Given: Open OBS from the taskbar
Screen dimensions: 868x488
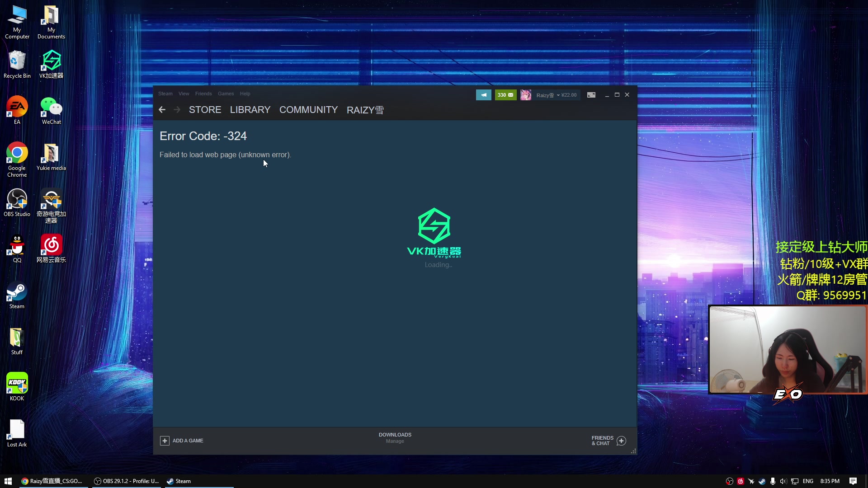Looking at the screenshot, I should pyautogui.click(x=127, y=481).
